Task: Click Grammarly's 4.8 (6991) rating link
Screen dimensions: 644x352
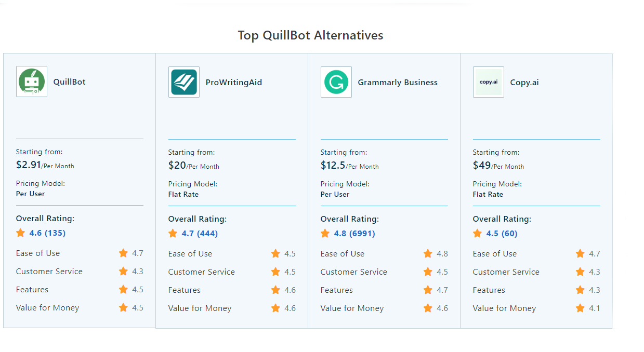Action: (x=354, y=234)
